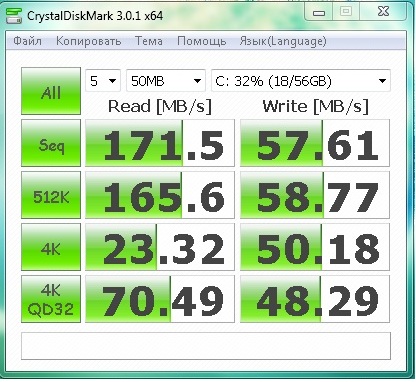Click the 4K QD32 read value 70.49
Image resolution: width=416 pixels, height=382 pixels.
(160, 299)
